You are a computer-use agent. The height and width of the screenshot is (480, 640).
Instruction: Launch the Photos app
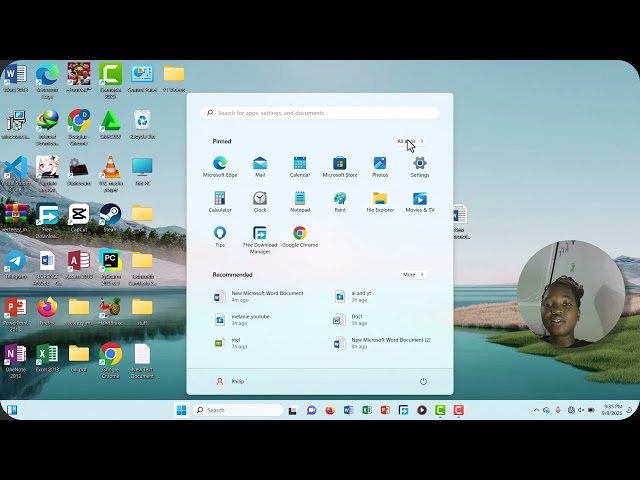[x=380, y=167]
